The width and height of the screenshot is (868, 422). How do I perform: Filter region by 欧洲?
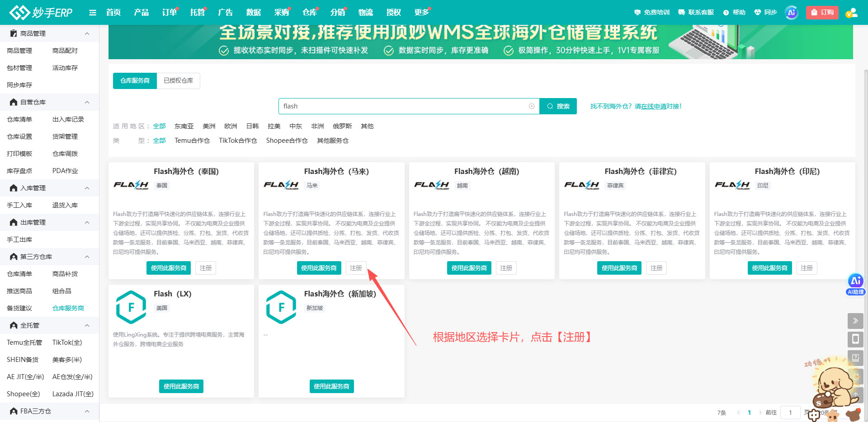pos(231,126)
